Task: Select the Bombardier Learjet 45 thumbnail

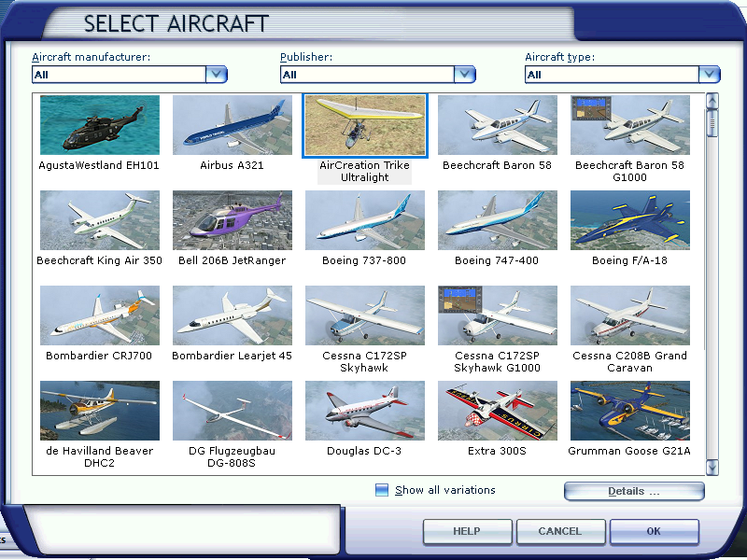Action: click(x=232, y=315)
